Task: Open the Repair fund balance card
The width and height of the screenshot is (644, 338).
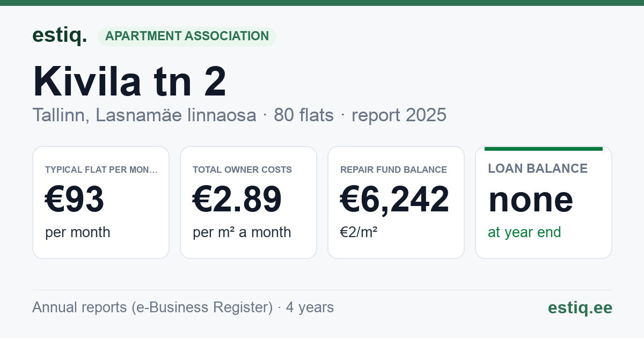Action: point(396,202)
